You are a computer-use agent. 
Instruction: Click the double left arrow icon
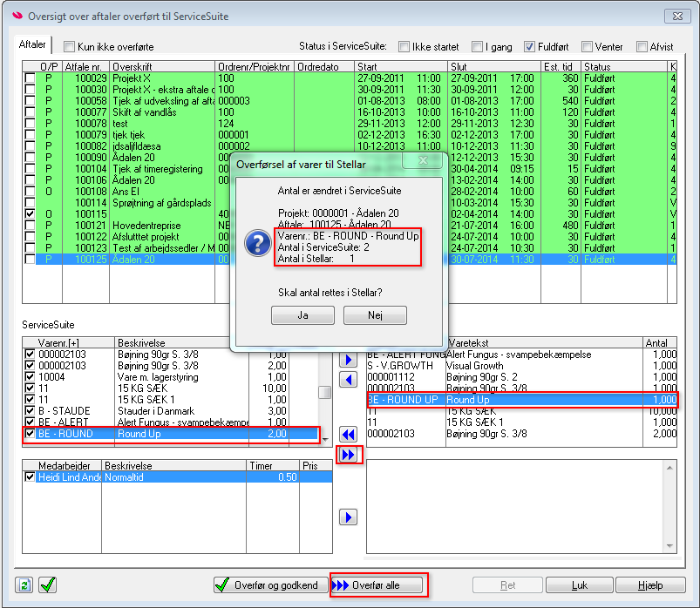348,434
